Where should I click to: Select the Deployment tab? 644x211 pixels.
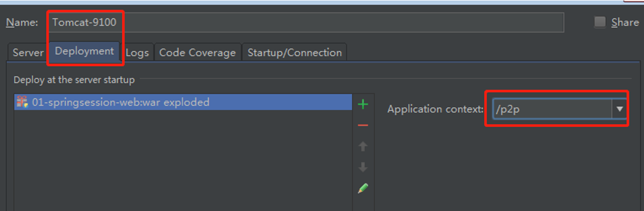[x=84, y=51]
